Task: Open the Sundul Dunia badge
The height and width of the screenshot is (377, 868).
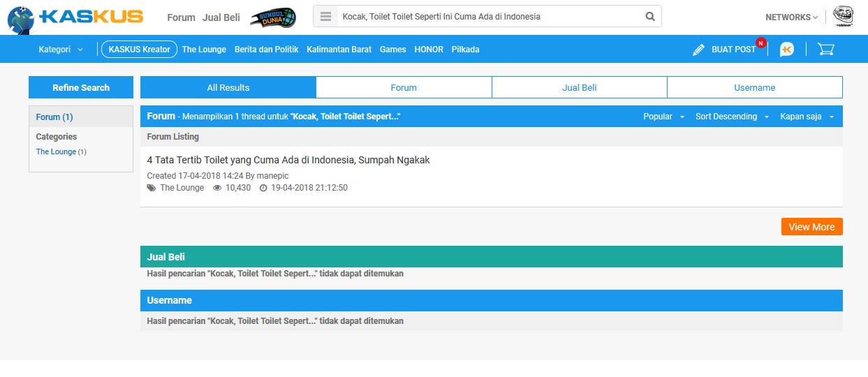Action: (273, 17)
